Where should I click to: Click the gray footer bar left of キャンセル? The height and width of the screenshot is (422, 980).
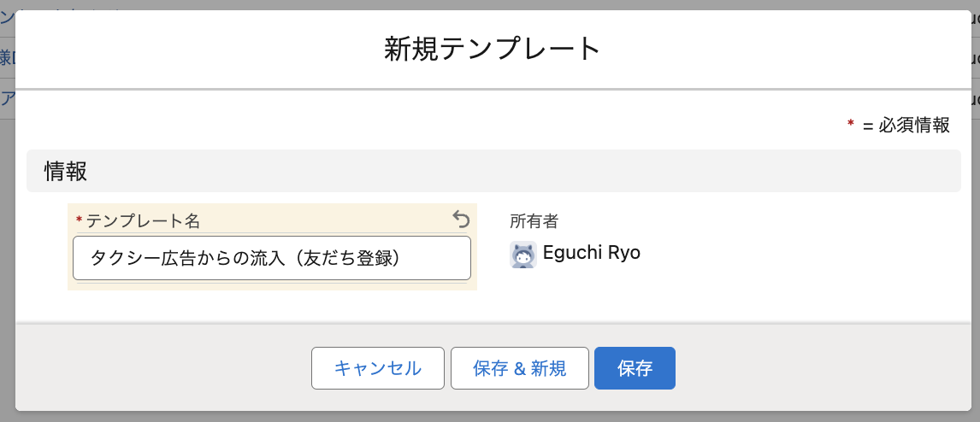click(x=162, y=368)
